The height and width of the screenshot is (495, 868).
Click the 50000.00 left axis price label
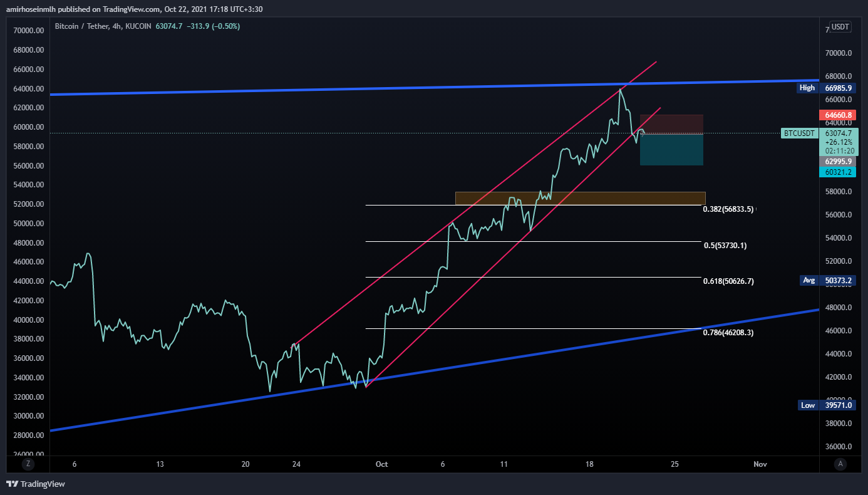click(x=28, y=224)
